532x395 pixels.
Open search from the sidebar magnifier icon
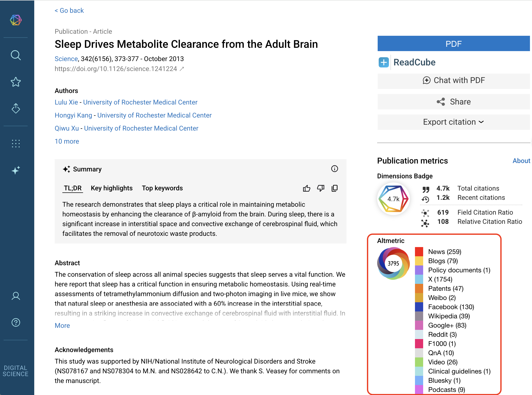(x=16, y=55)
